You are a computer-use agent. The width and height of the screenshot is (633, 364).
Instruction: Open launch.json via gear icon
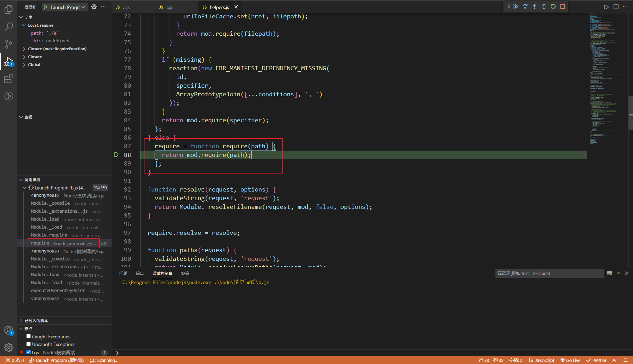click(94, 7)
